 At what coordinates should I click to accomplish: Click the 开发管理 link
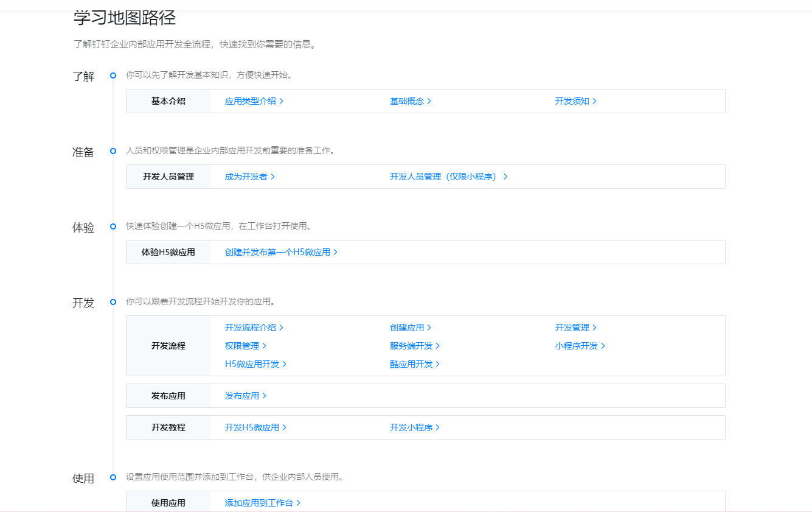pos(575,328)
